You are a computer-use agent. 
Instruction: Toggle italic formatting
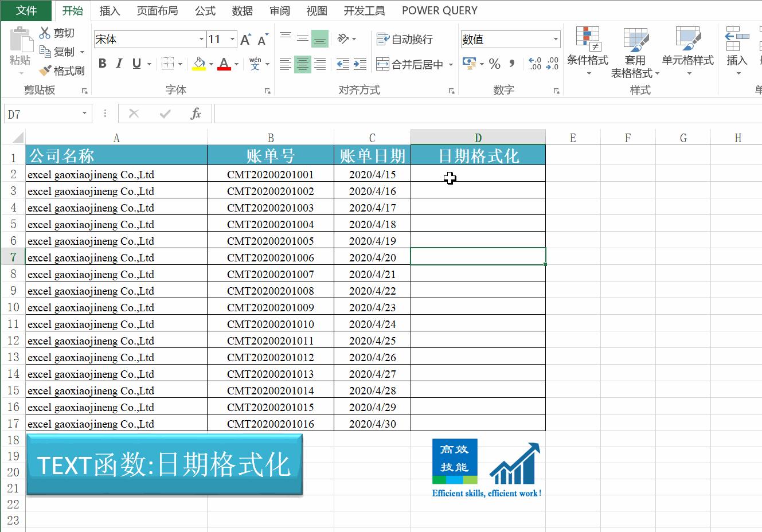(x=119, y=64)
